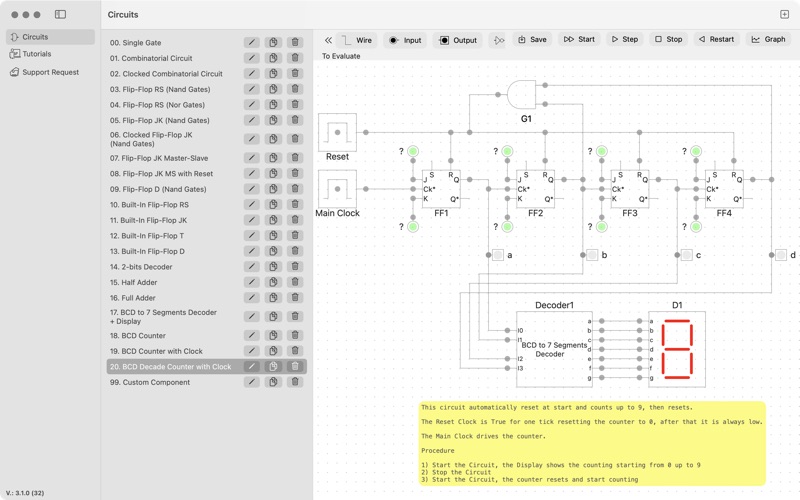The height and width of the screenshot is (500, 800).
Task: Edit 04. Flip-Flop RS (Nor Gates)
Action: coord(252,105)
